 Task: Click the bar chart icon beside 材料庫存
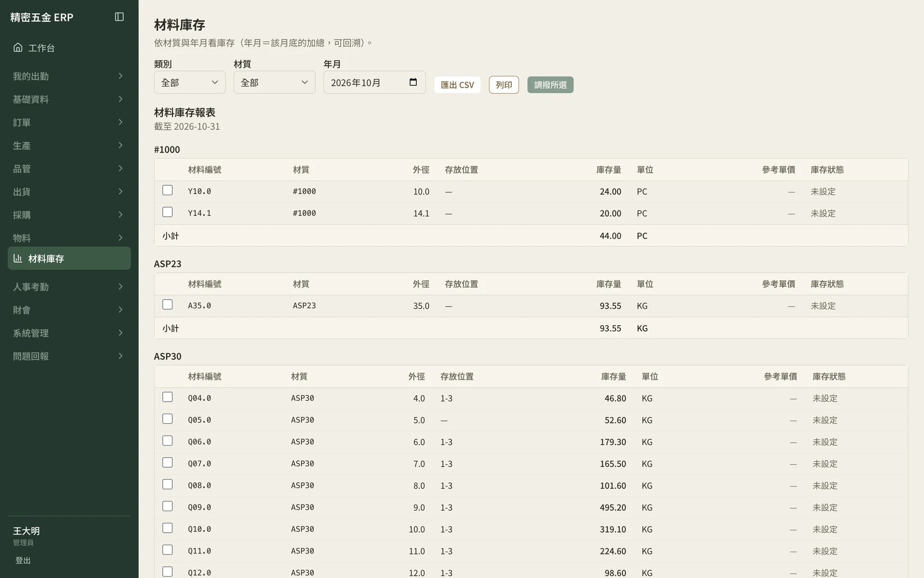18,258
